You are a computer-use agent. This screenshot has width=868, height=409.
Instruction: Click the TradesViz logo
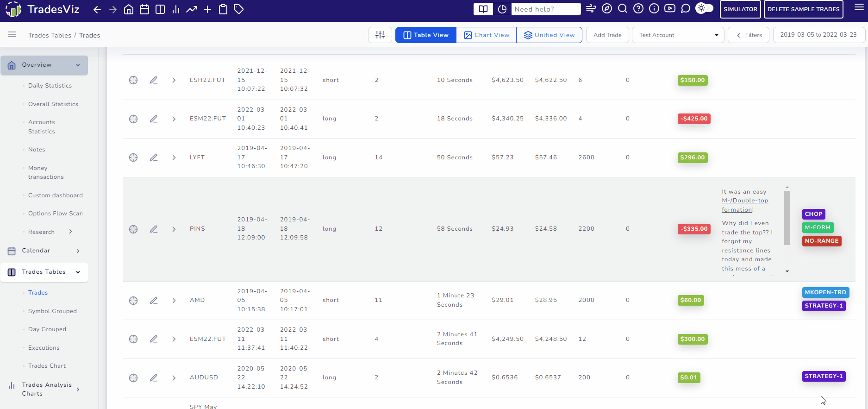click(42, 9)
